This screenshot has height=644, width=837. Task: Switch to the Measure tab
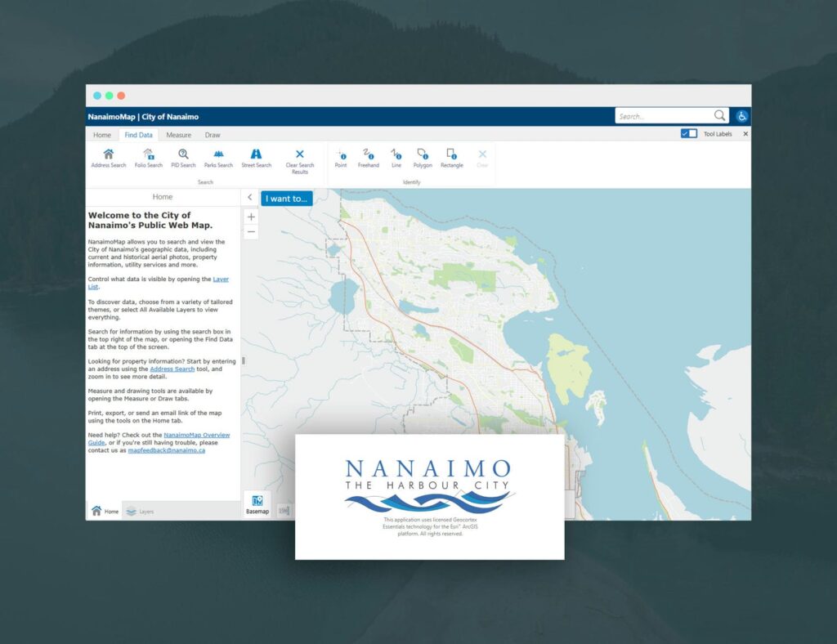pyautogui.click(x=178, y=135)
